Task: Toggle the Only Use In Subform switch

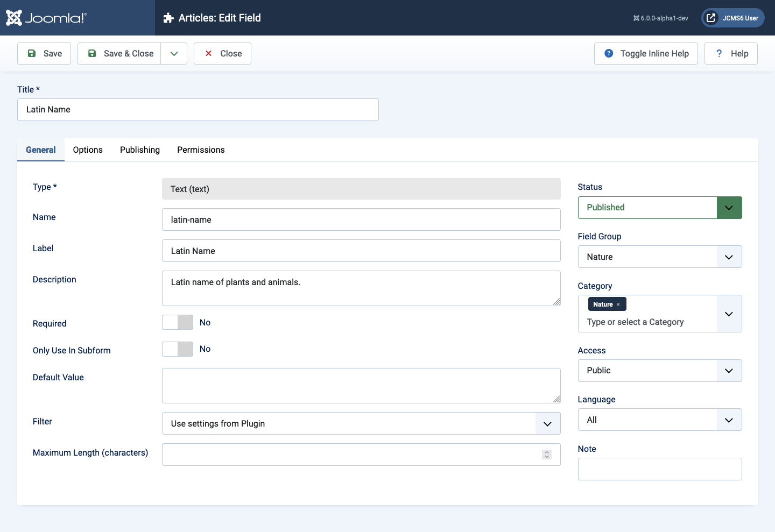Action: click(178, 349)
